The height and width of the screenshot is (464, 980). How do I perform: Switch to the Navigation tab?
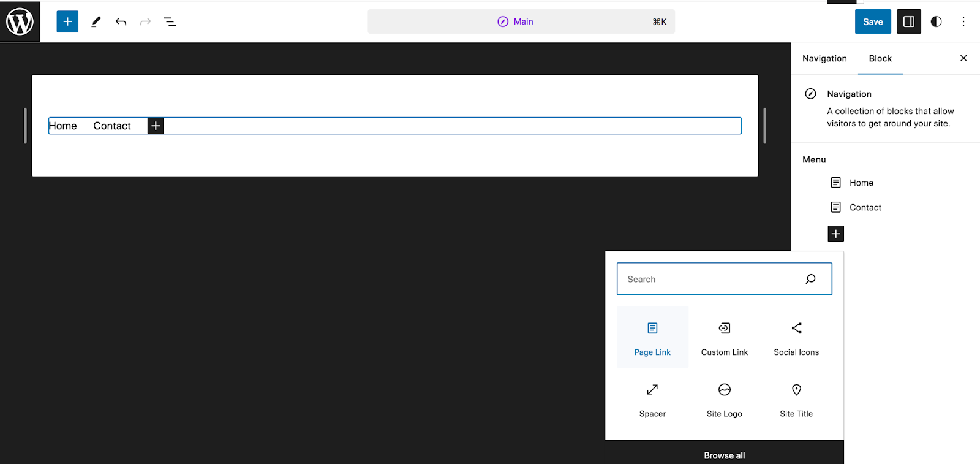coord(824,58)
